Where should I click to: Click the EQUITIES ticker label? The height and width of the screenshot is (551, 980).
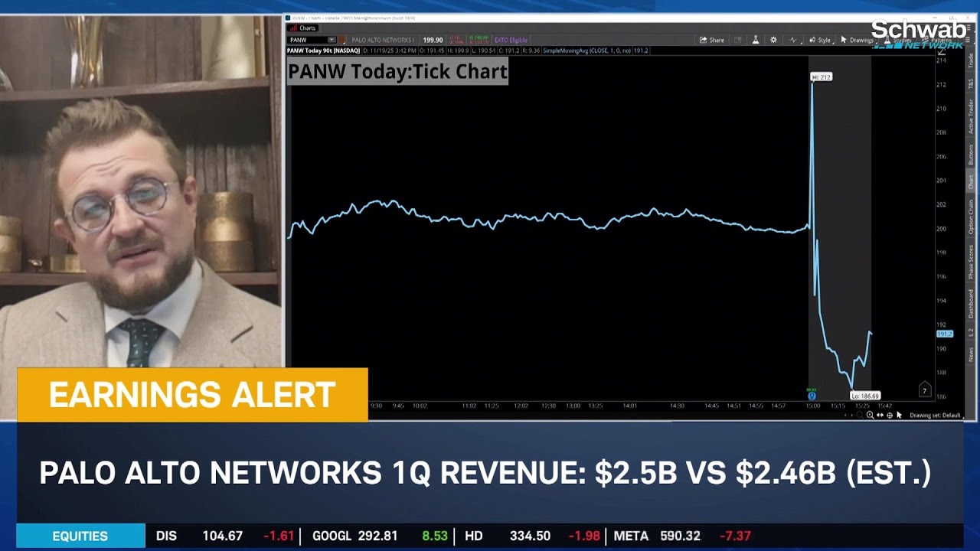(80, 536)
